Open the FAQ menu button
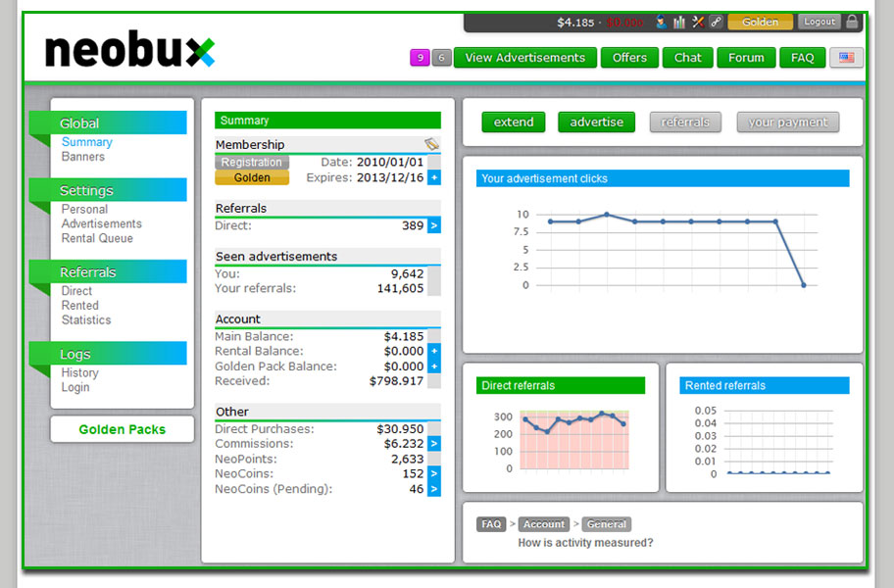The image size is (894, 588). coord(802,58)
